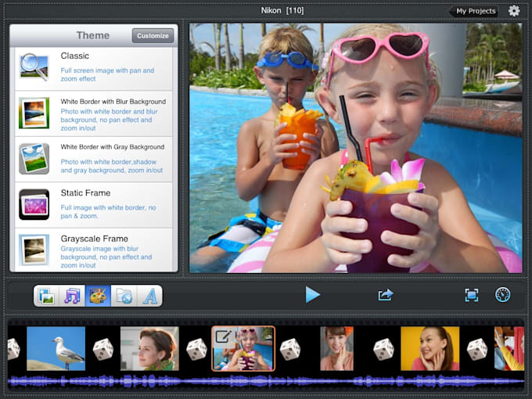532x399 pixels.
Task: Click the Customize button
Action: [153, 35]
